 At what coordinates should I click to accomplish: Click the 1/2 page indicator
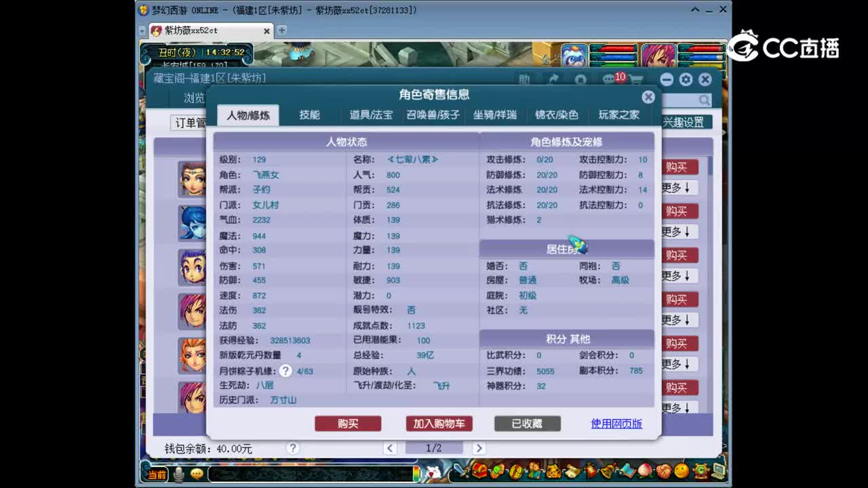pos(434,448)
